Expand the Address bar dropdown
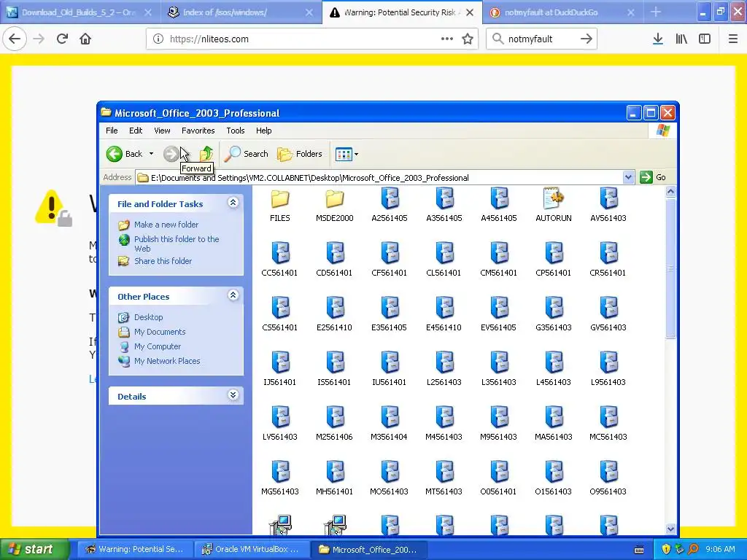Screen dimensions: 747x560 (x=628, y=178)
